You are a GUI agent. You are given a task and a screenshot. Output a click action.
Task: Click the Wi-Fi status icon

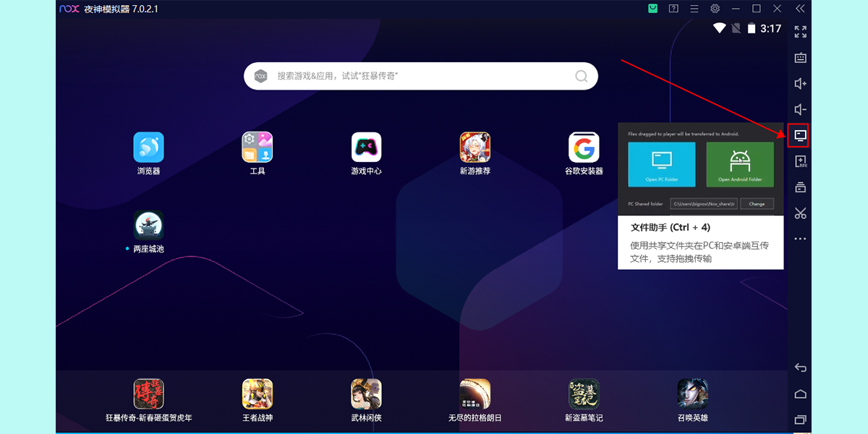point(719,28)
